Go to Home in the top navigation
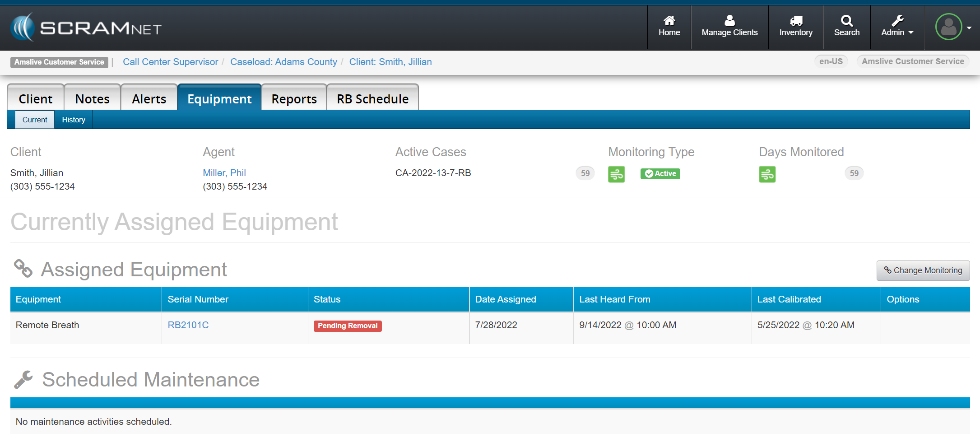 pos(669,27)
